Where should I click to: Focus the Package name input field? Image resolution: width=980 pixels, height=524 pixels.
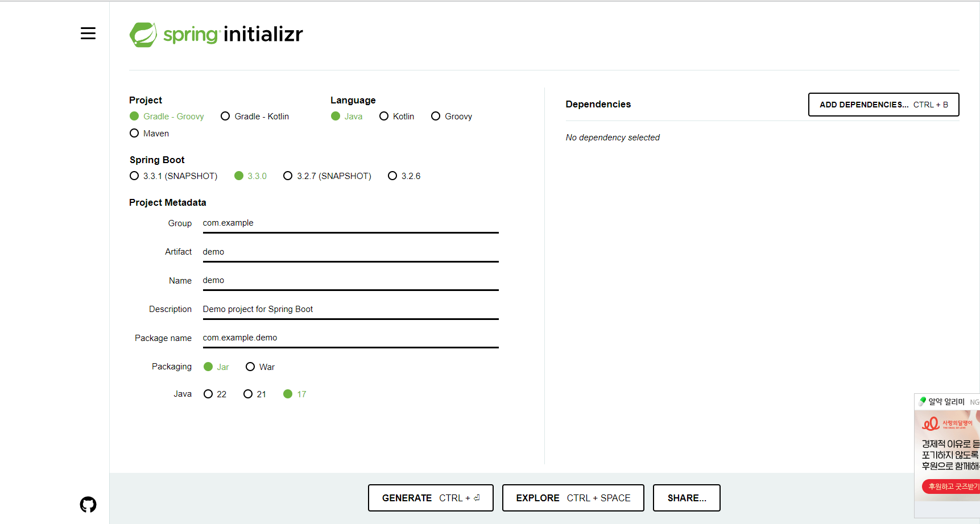tap(350, 338)
